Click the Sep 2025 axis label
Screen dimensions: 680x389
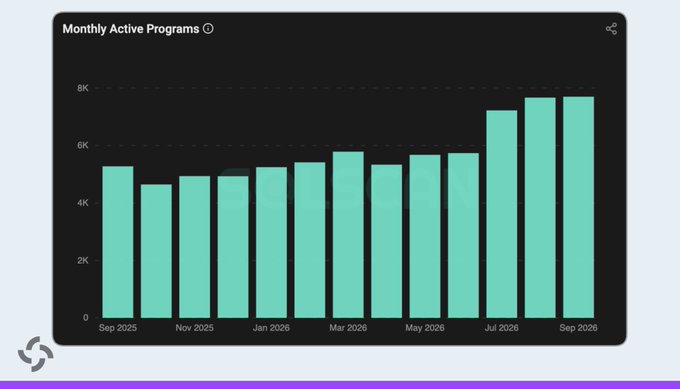click(118, 328)
